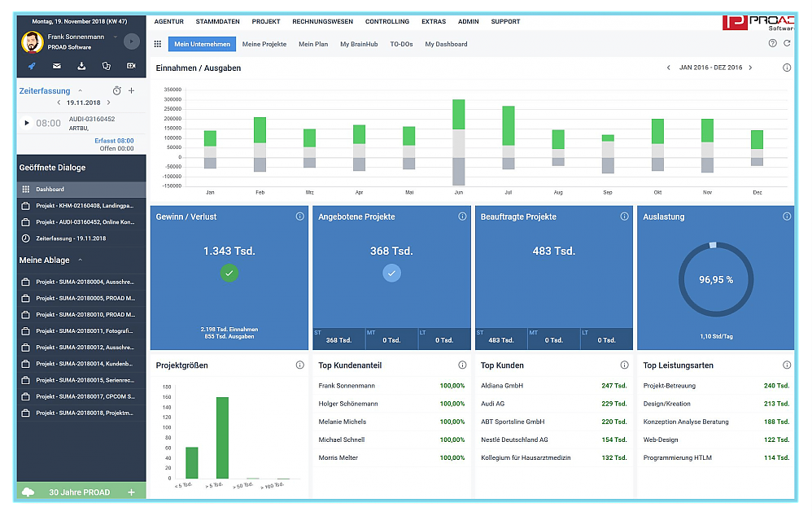
Task: Open the dropdown arrow next to Frank Sonnenmann
Action: click(115, 37)
